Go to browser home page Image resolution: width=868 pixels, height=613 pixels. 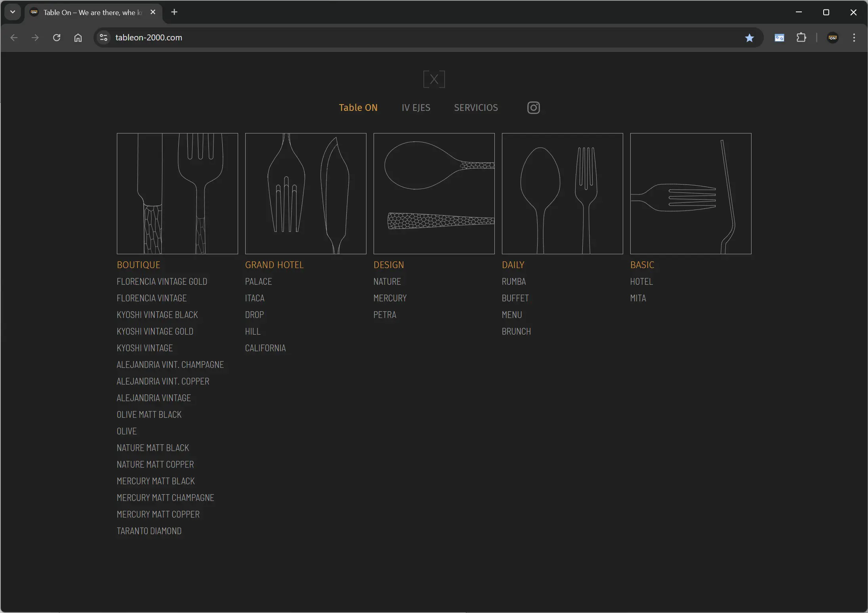(78, 38)
